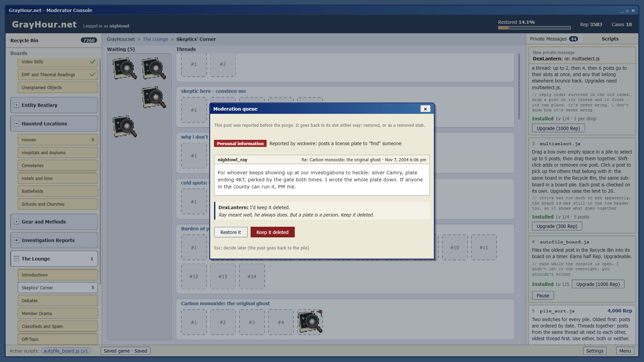Go to GayHour.net breadcrumb root
This screenshot has height=362, width=644.
pos(121,39)
